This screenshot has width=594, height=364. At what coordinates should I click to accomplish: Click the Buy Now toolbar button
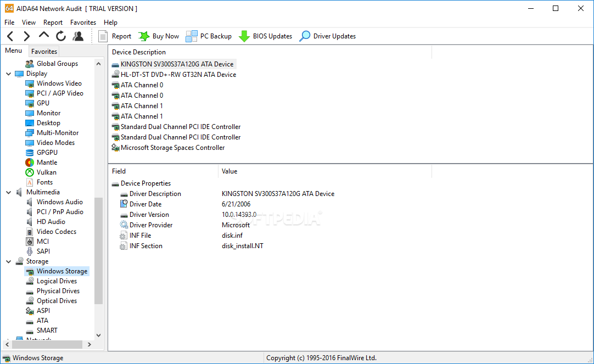click(x=158, y=36)
